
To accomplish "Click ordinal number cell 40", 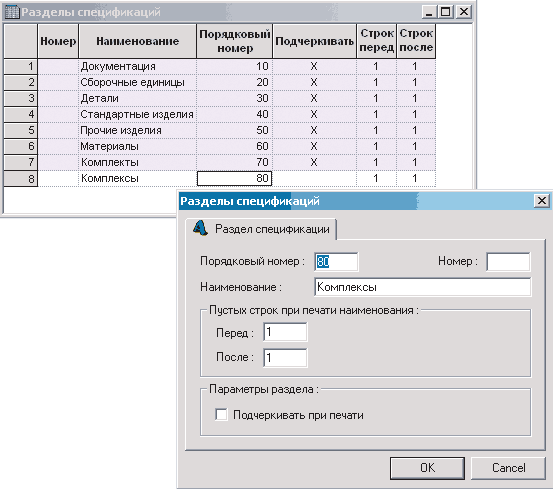I will pos(235,114).
